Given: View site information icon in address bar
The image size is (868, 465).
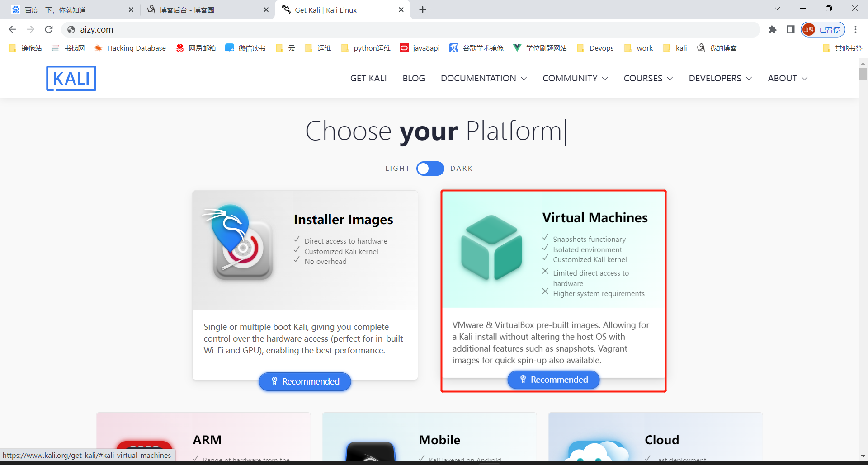Looking at the screenshot, I should (x=71, y=29).
